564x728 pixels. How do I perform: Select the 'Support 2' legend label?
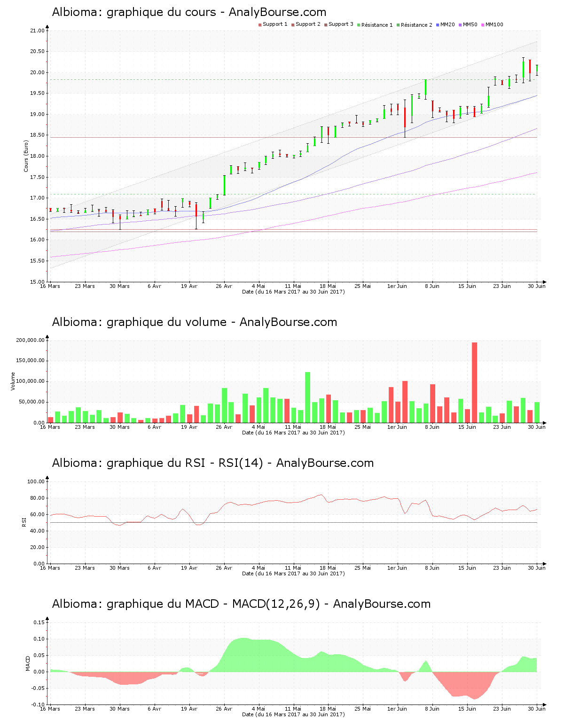[x=308, y=24]
